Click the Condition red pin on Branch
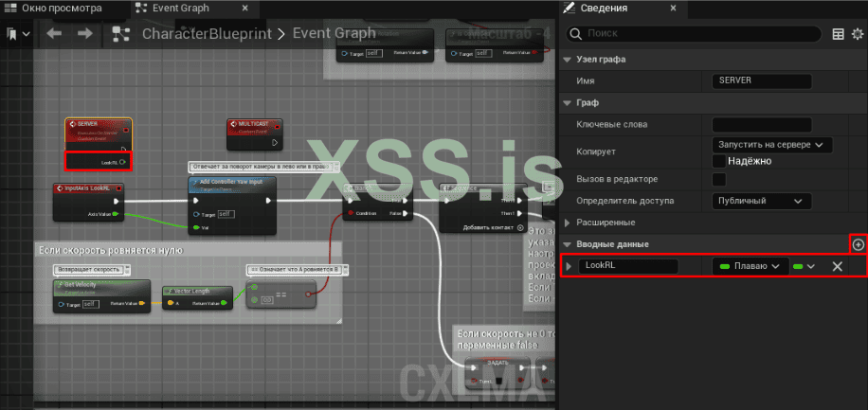This screenshot has height=410, width=868. pyautogui.click(x=350, y=213)
